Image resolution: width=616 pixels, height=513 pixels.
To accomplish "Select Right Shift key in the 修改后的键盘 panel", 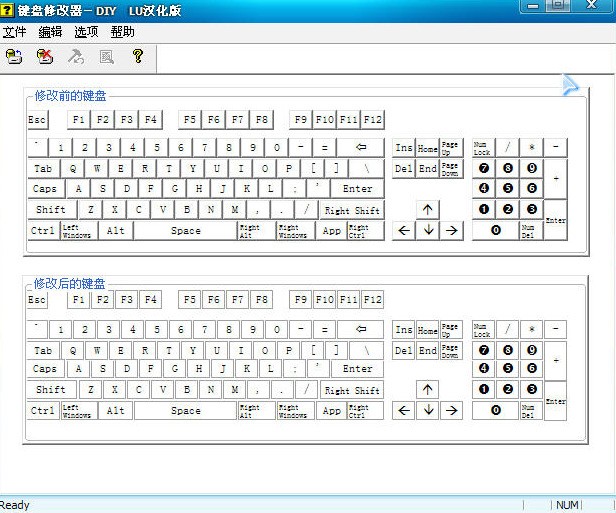I will pos(352,390).
